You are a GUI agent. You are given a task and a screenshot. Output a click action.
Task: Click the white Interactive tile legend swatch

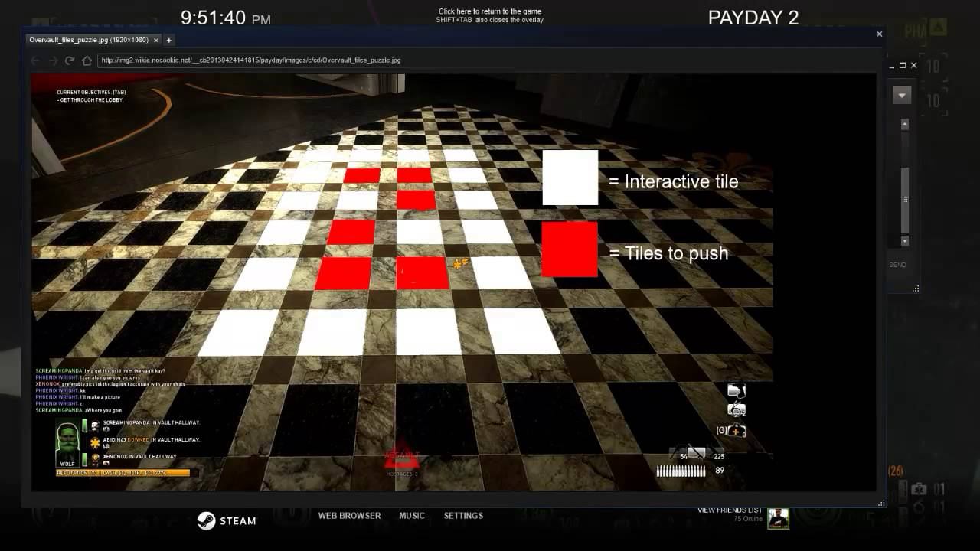click(x=570, y=178)
